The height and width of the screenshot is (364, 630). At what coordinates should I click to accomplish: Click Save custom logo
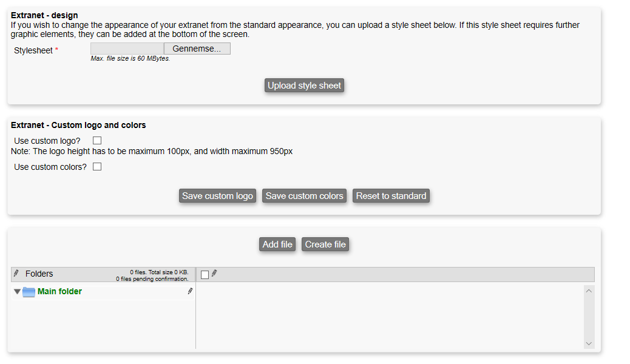point(217,196)
